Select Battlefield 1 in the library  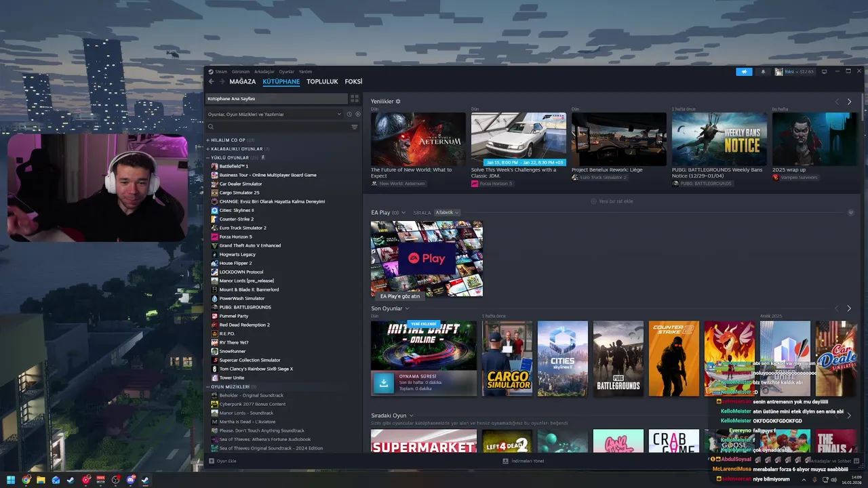pyautogui.click(x=234, y=166)
